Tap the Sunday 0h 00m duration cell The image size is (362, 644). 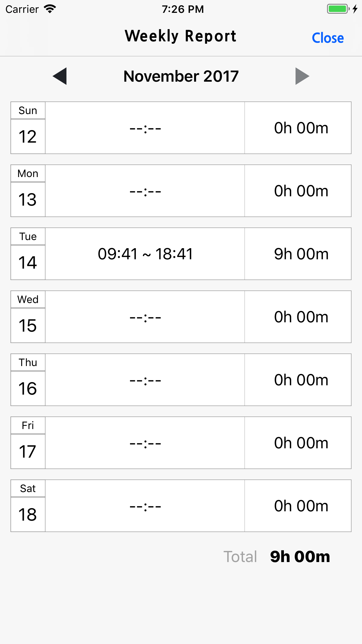click(x=301, y=128)
